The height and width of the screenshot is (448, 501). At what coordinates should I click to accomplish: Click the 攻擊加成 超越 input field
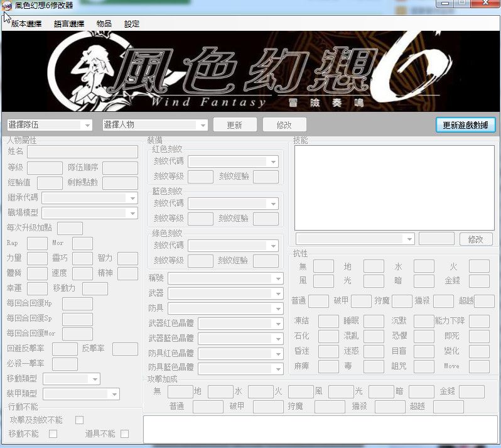[x=449, y=407]
